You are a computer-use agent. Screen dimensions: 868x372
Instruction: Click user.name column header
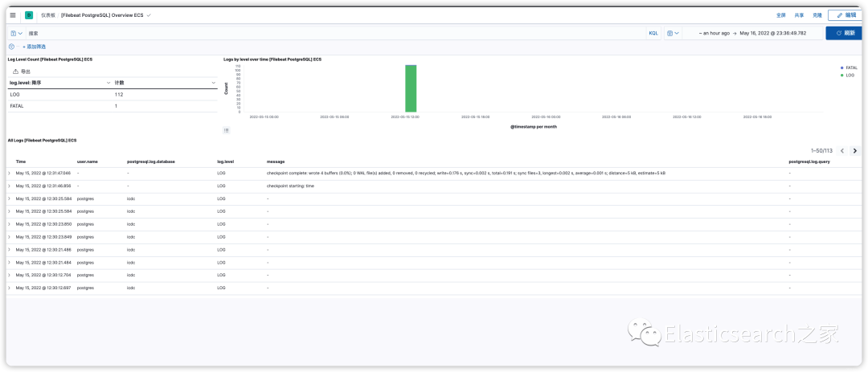point(88,161)
